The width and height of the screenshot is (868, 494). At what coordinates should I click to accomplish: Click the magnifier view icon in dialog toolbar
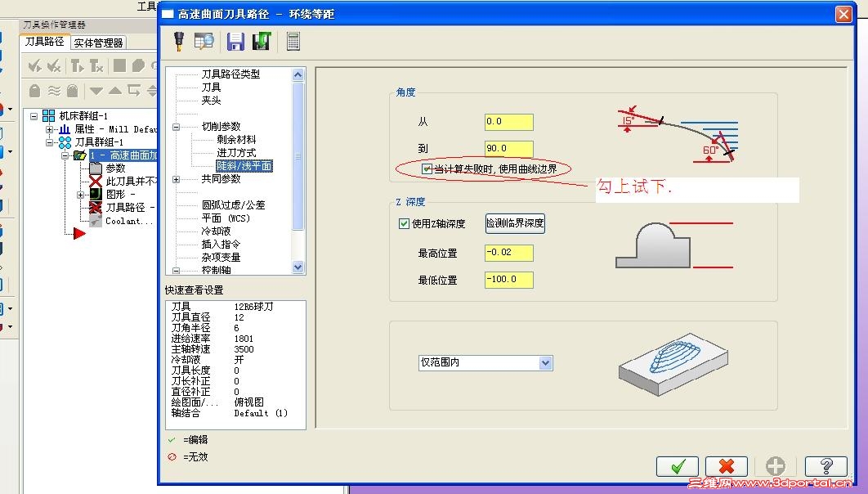coord(204,42)
